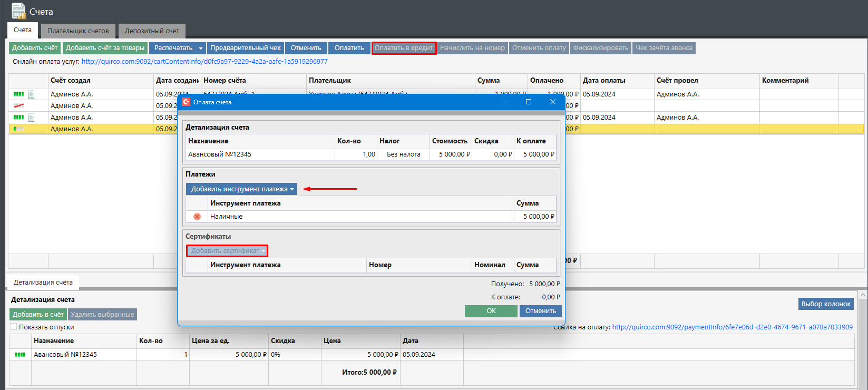
Task: Click the Наличные payment sum cell
Action: click(x=535, y=217)
